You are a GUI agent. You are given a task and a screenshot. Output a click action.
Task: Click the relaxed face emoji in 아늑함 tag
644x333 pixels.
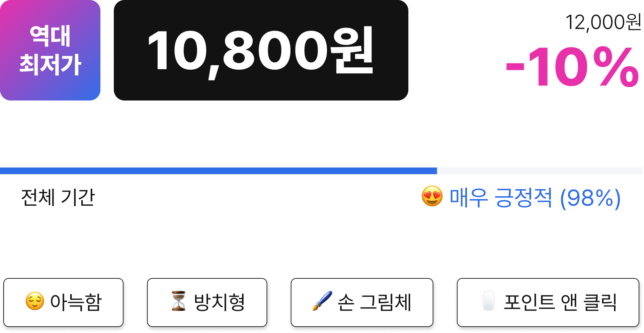click(35, 301)
